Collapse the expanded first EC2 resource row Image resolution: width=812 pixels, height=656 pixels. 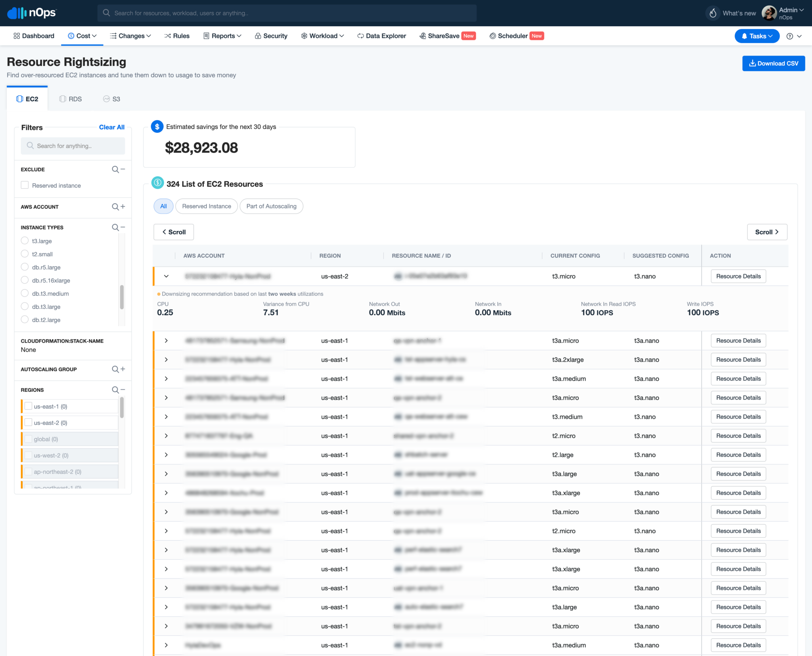[166, 276]
